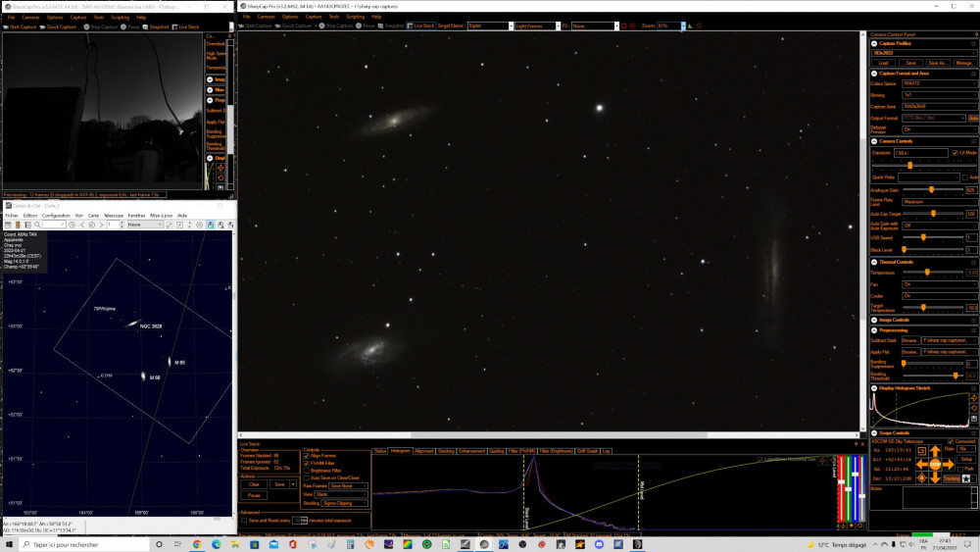Click Live Stack in main SharpCap toolbar
This screenshot has width=980, height=552.
[x=420, y=25]
